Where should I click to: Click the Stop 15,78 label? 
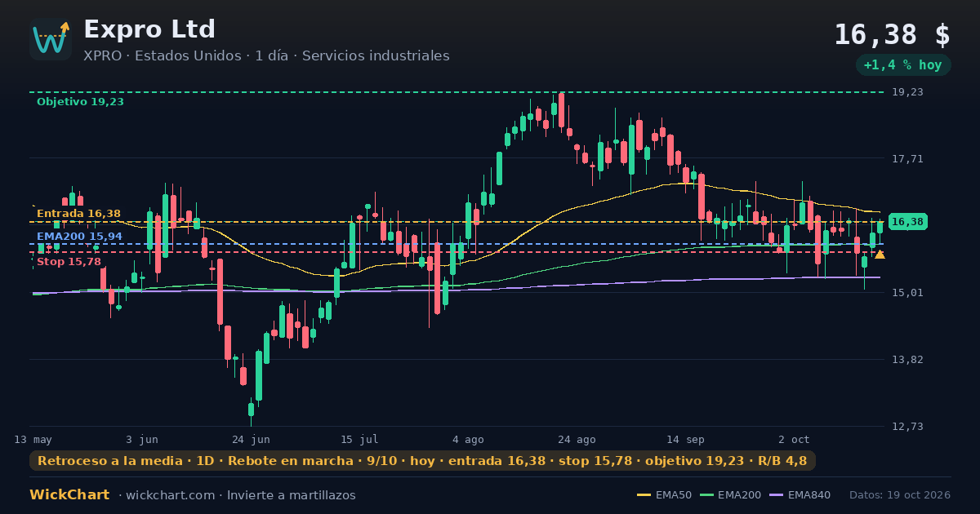click(x=69, y=262)
